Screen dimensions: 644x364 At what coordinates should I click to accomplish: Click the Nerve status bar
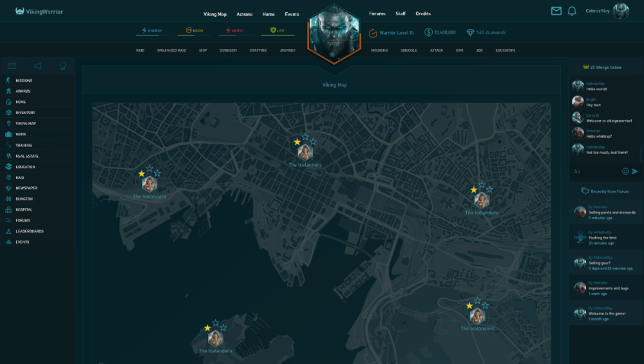(234, 31)
